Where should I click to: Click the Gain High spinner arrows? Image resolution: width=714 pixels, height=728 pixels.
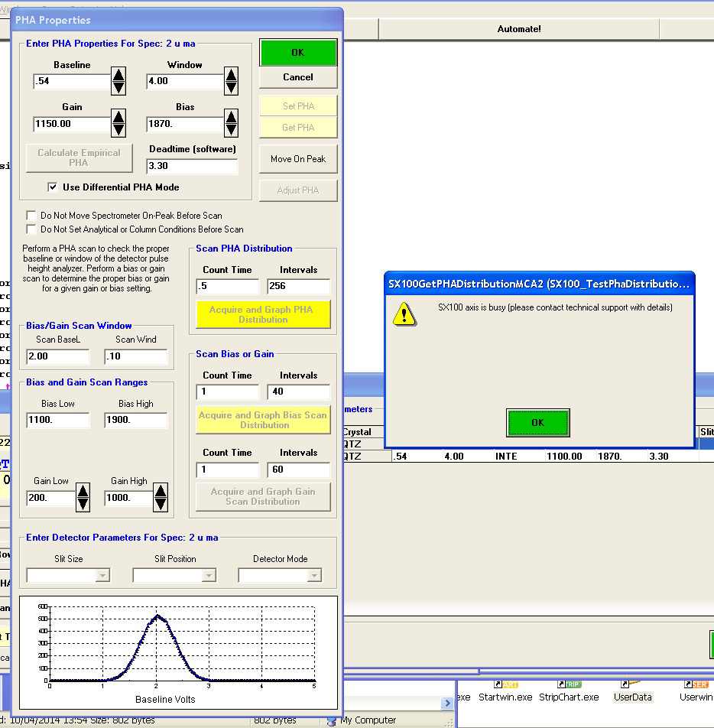[161, 499]
